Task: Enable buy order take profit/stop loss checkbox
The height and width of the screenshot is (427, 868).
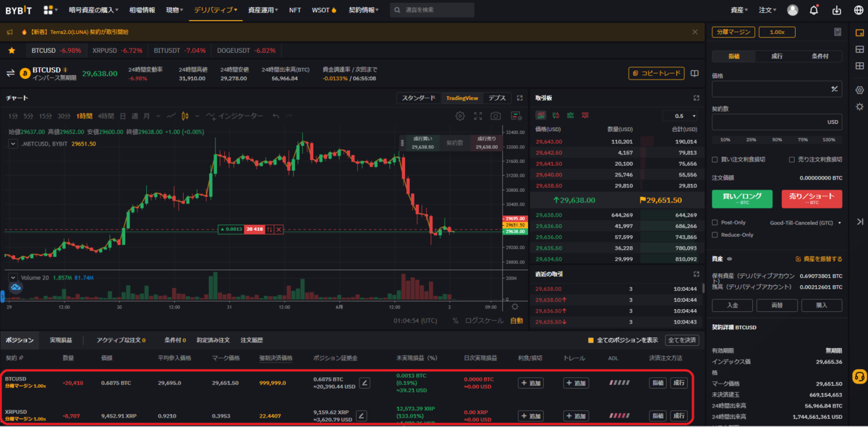Action: pos(715,159)
